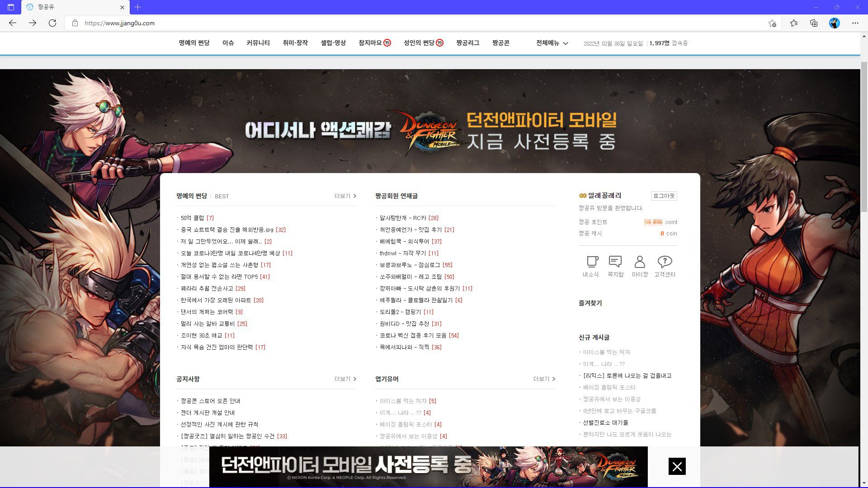Image resolution: width=868 pixels, height=488 pixels.
Task: Open 더보기 for 명예의 펀당 section
Action: coord(345,196)
